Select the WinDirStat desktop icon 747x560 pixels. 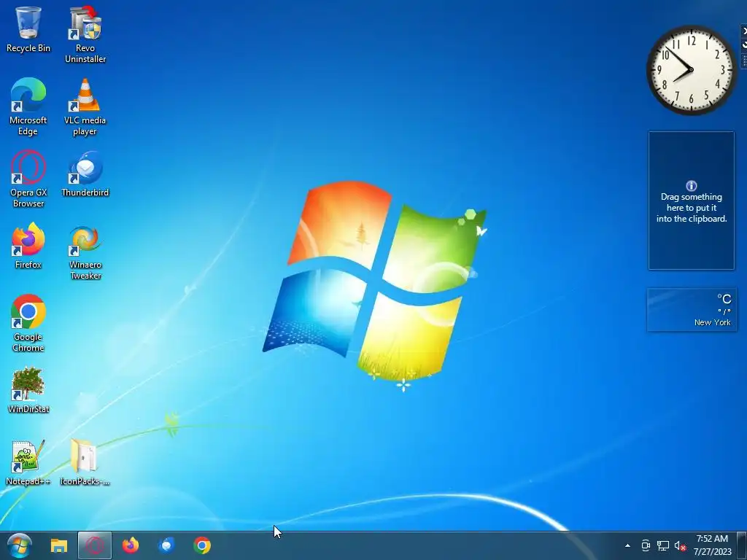tap(28, 389)
